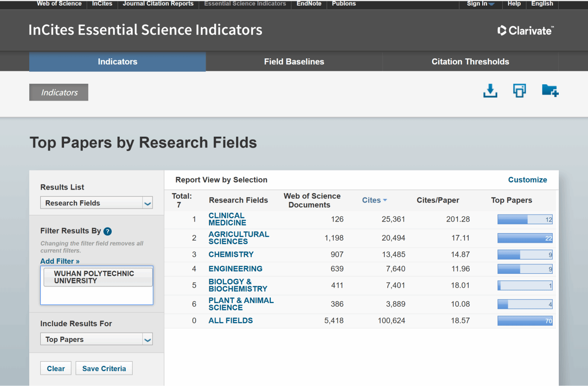588x386 pixels.
Task: Click the documents value 5,418
Action: 334,321
